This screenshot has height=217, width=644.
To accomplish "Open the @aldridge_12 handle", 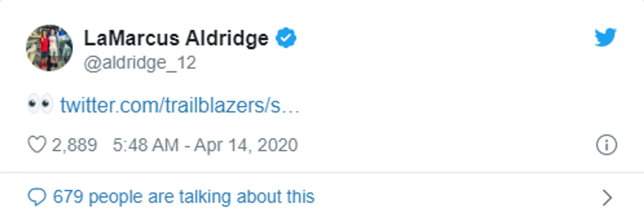I will tap(140, 63).
